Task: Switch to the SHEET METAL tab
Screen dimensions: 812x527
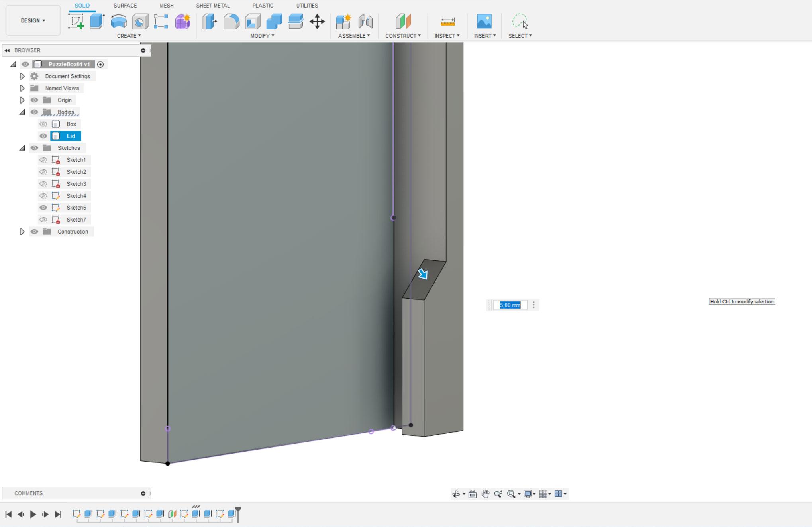Action: tap(213, 6)
